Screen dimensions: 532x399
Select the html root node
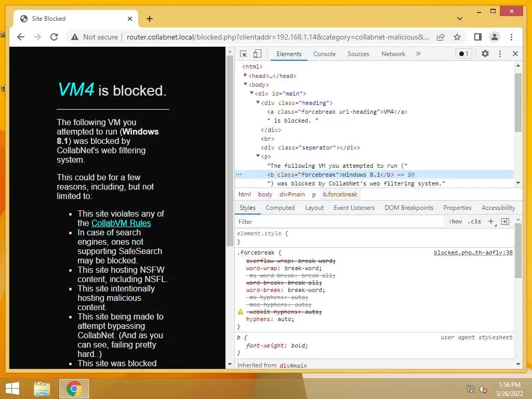tap(252, 66)
